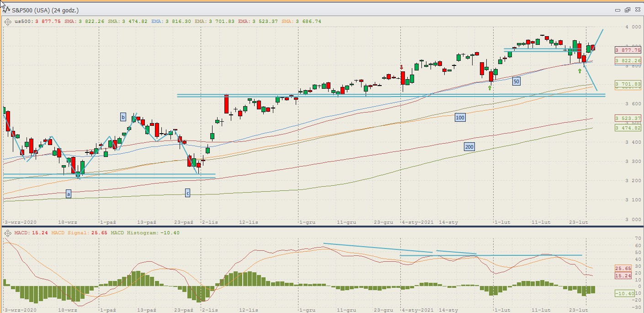Image resolution: width=644 pixels, height=313 pixels.
Task: Select the 'a' wave label annotation
Action: coord(69,194)
